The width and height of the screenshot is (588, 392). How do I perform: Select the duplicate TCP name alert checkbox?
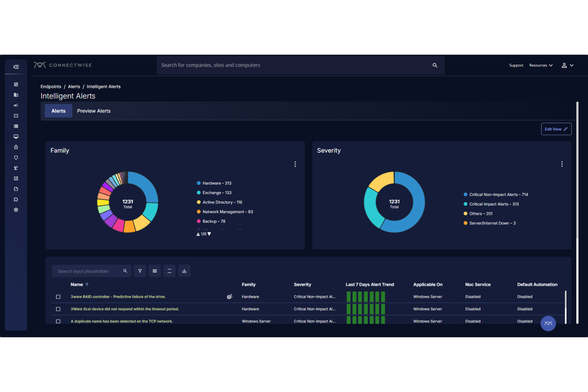click(x=58, y=321)
